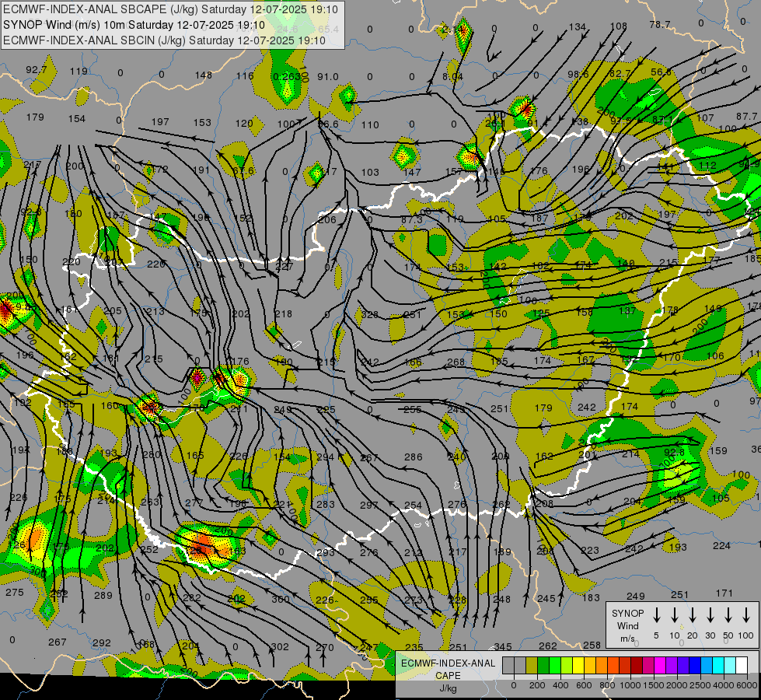Click the map value 275
761x700 pixels.
(15, 592)
